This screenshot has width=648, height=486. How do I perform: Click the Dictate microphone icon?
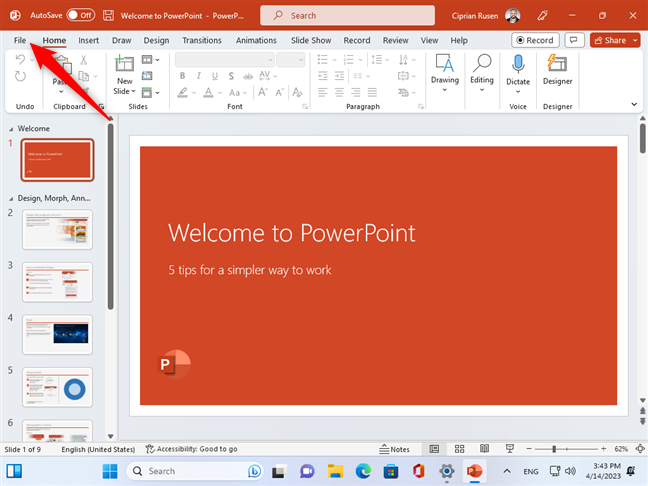click(x=518, y=64)
